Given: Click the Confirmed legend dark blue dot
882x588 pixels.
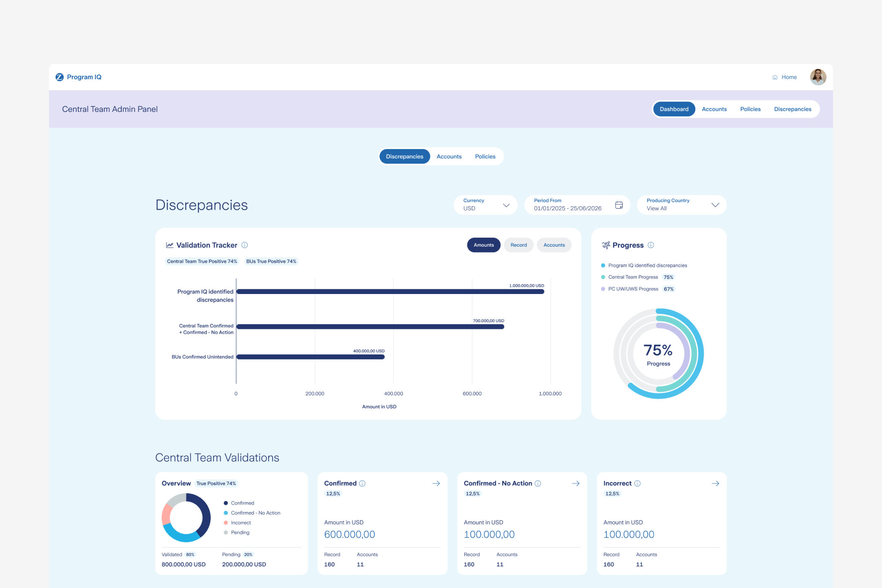Looking at the screenshot, I should pyautogui.click(x=226, y=503).
